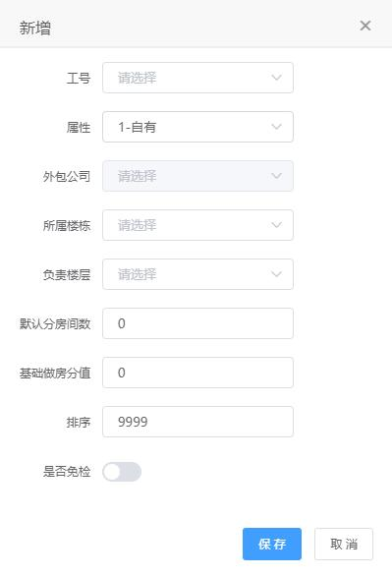The height and width of the screenshot is (576, 392).
Task: Toggle the 是否免检 switch
Action: click(x=122, y=472)
